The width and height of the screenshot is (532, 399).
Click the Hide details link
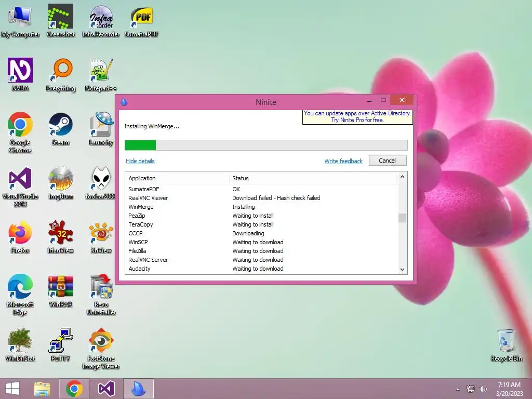[x=140, y=161]
